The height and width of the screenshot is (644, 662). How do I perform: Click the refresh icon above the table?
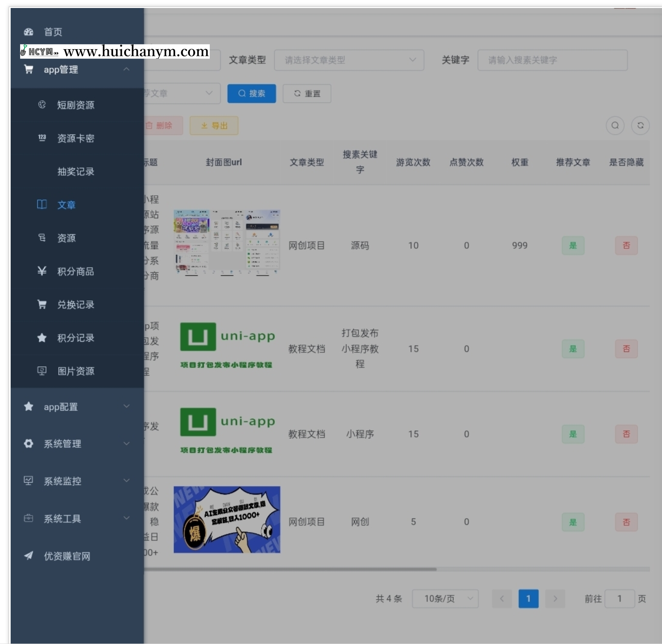click(x=641, y=125)
